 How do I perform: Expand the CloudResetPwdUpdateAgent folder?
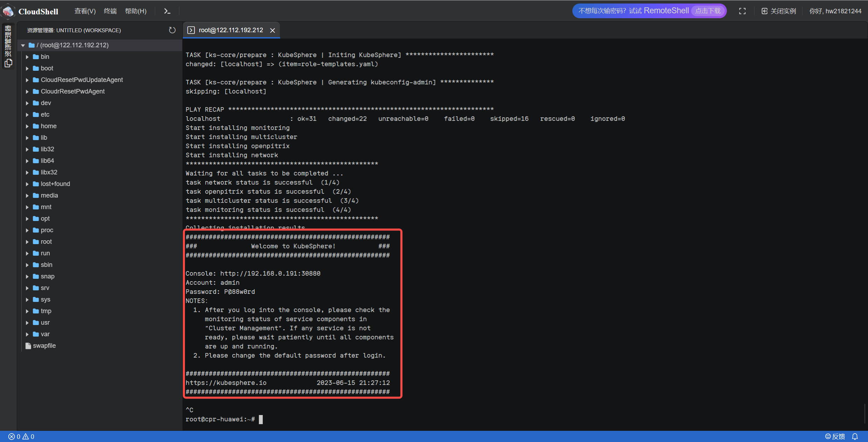pos(27,80)
